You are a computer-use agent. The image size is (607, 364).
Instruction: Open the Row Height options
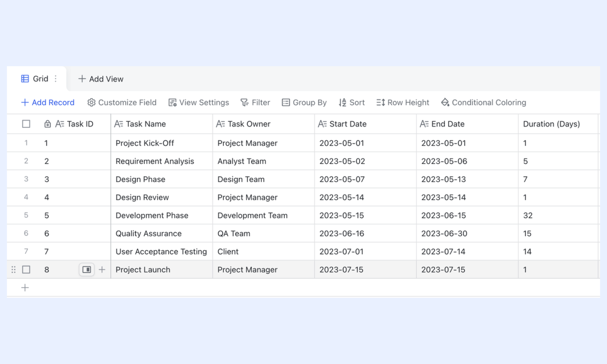pyautogui.click(x=403, y=103)
